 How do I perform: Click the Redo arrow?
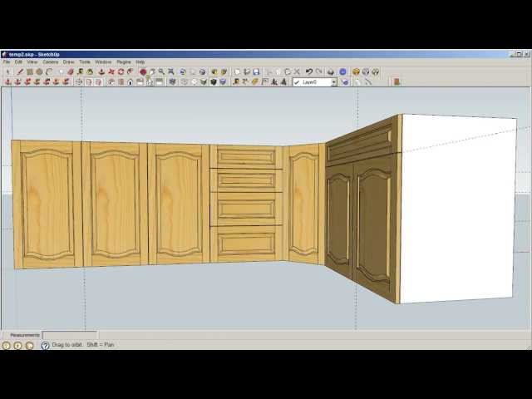pyautogui.click(x=318, y=71)
